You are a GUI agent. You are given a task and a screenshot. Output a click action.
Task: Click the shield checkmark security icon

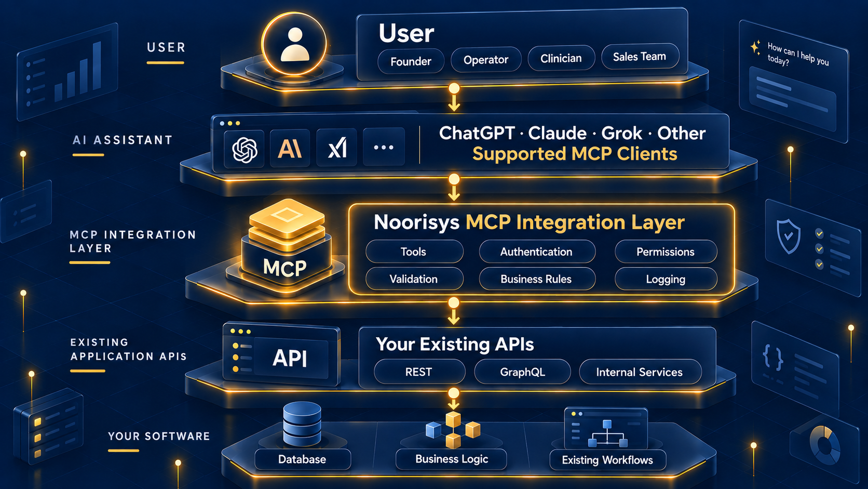pyautogui.click(x=788, y=236)
